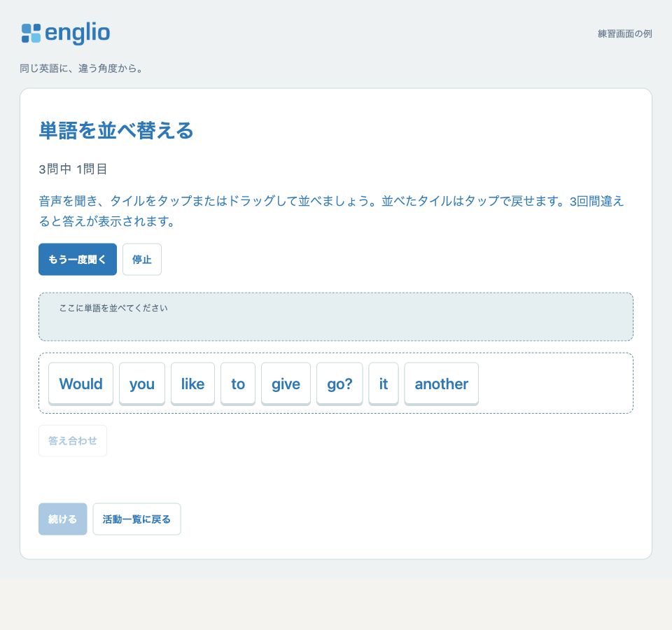This screenshot has width=672, height=630.
Task: Click the instruction paragraph starting 音声を聞き
Action: tap(331, 211)
